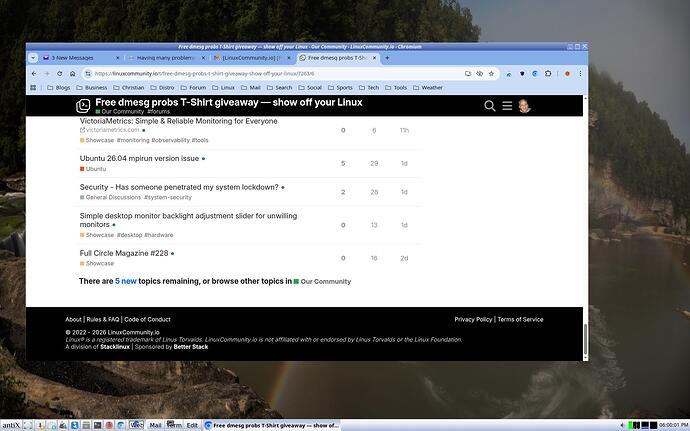
Task: Click the orange profile circle icon
Action: (567, 74)
